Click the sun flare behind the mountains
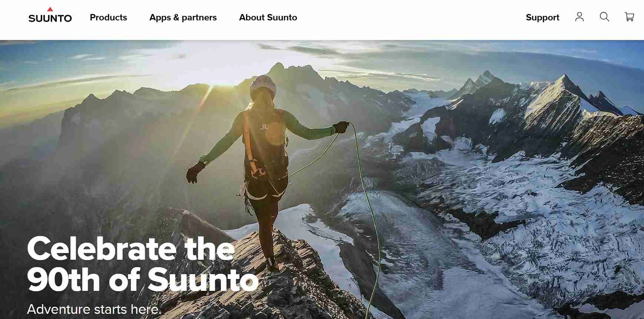Image resolution: width=644 pixels, height=319 pixels. click(x=222, y=80)
